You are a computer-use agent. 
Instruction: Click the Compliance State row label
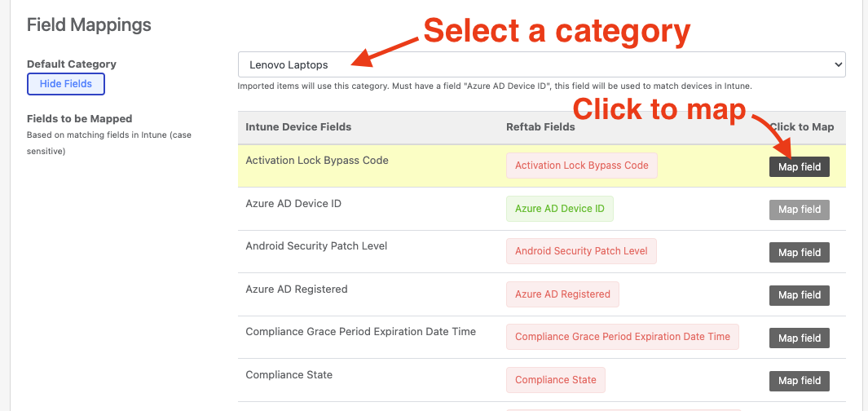pyautogui.click(x=289, y=375)
